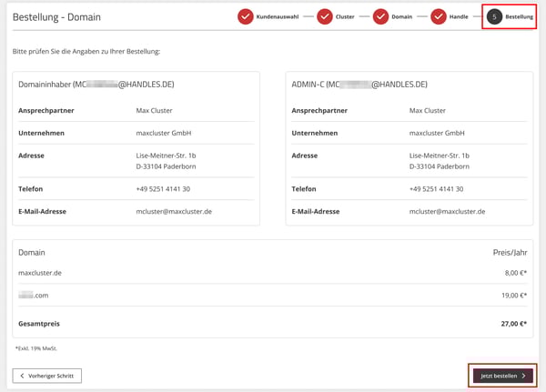This screenshot has width=546, height=392.
Task: Select the Bestellung step label
Action: (x=520, y=16)
